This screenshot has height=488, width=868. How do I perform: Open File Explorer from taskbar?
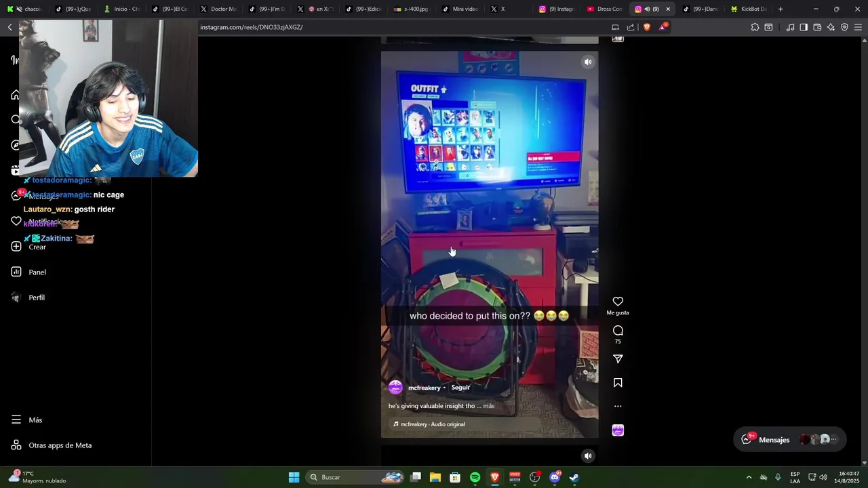(435, 477)
